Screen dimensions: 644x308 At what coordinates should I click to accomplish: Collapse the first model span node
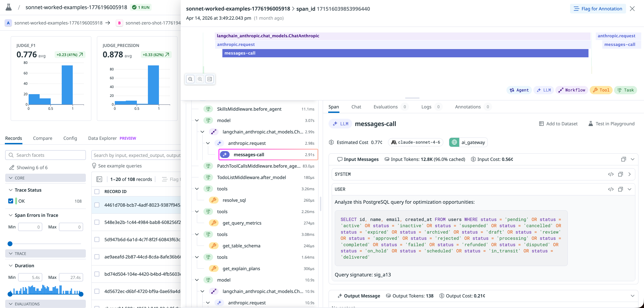point(197,121)
